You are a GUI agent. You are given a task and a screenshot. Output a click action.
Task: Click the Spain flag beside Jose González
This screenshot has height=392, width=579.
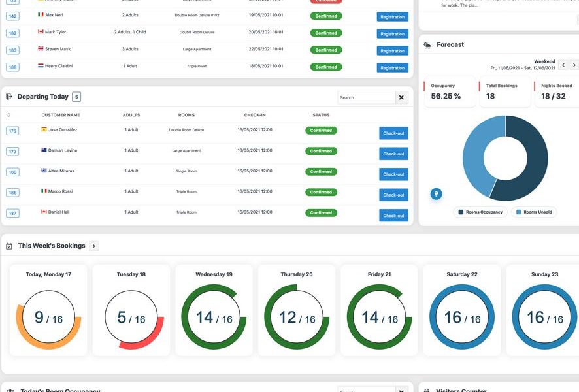coord(44,129)
